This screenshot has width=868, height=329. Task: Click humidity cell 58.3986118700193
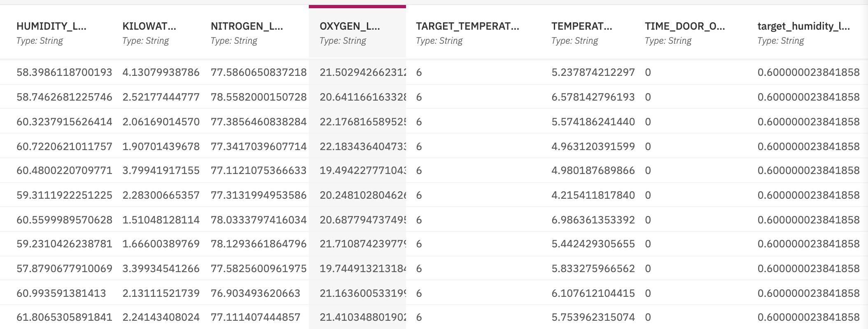(64, 73)
